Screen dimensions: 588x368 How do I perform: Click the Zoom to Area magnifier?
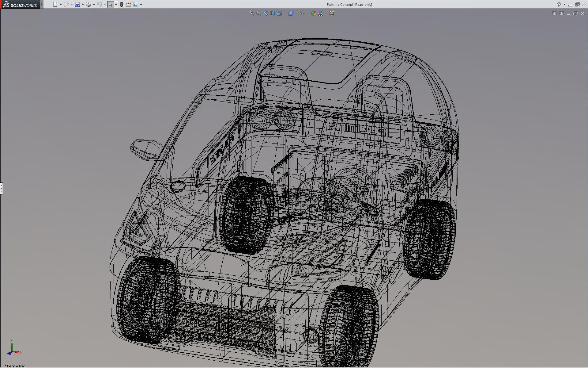[258, 13]
